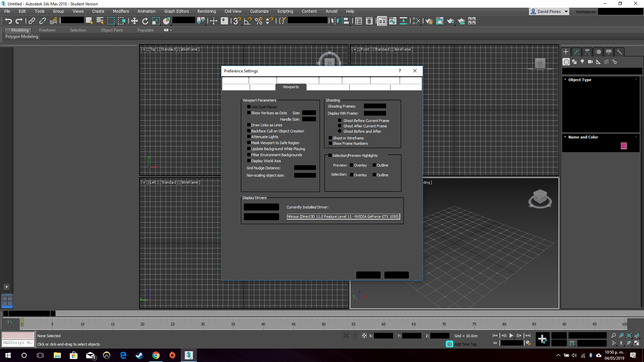Open the Top viewport [+] menu
This screenshot has width=644, height=362.
click(144, 49)
